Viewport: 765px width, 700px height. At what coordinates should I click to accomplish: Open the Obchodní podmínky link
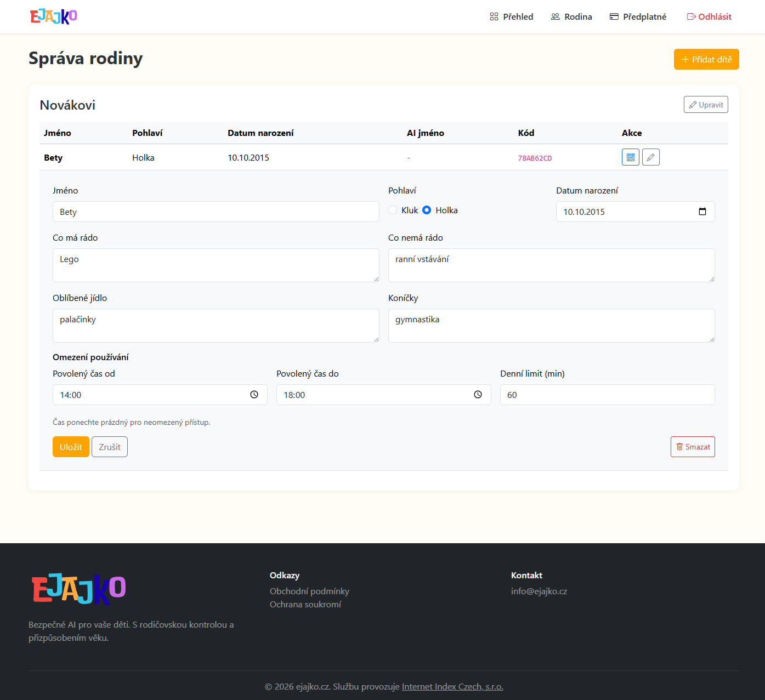click(x=309, y=591)
